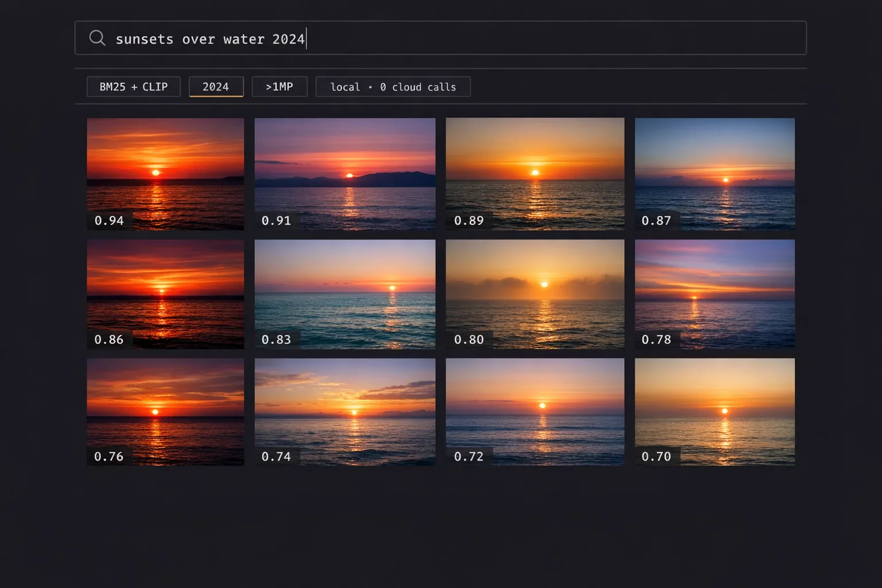Select the golden sunset result scored 0.89
882x588 pixels.
point(535,174)
